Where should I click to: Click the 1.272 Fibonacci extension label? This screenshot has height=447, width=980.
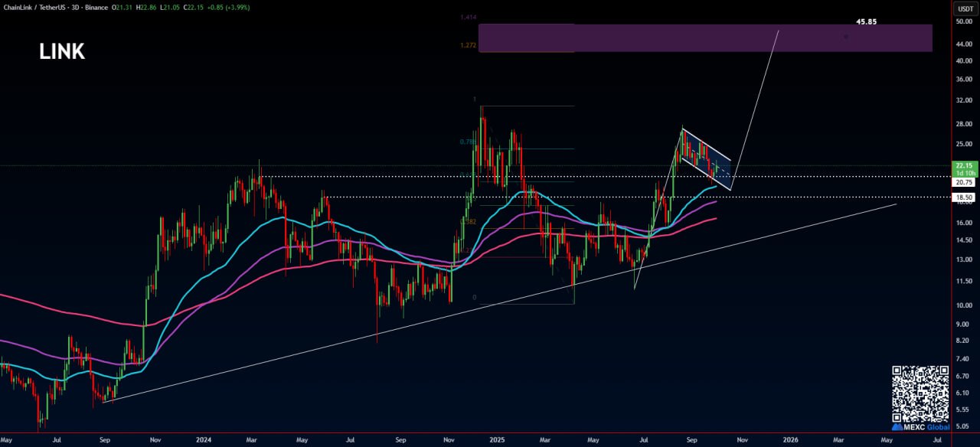coord(469,45)
